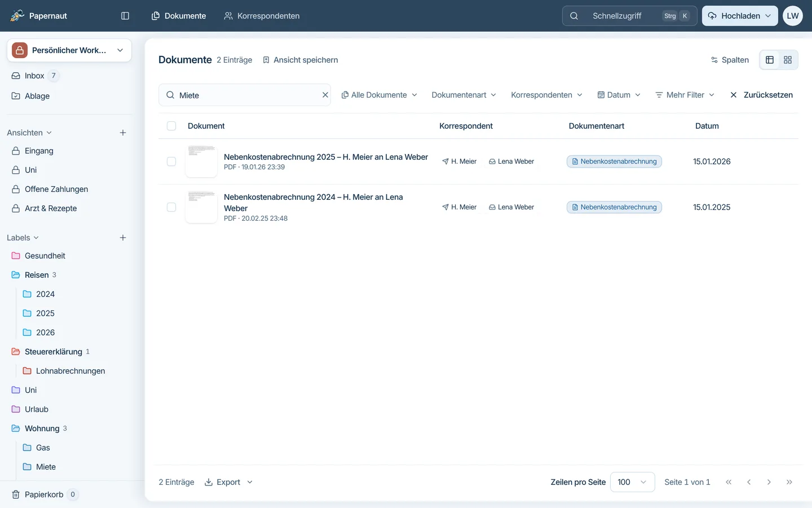
Task: Collapse the Ansichten section
Action: coord(29,133)
